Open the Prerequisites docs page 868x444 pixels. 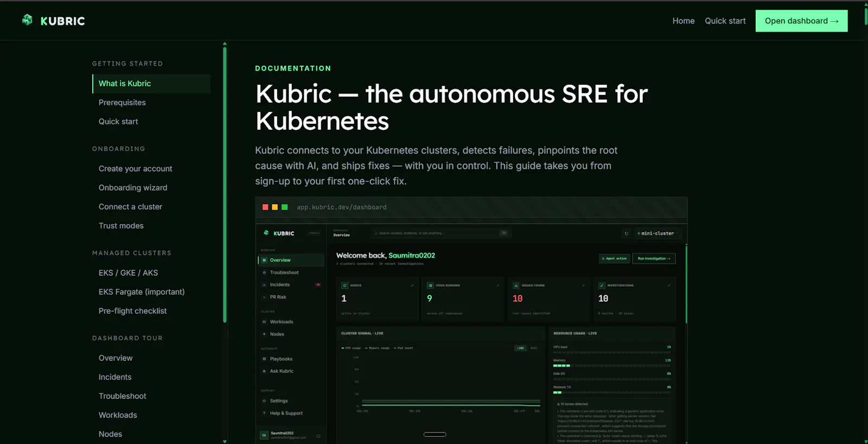[x=122, y=103]
